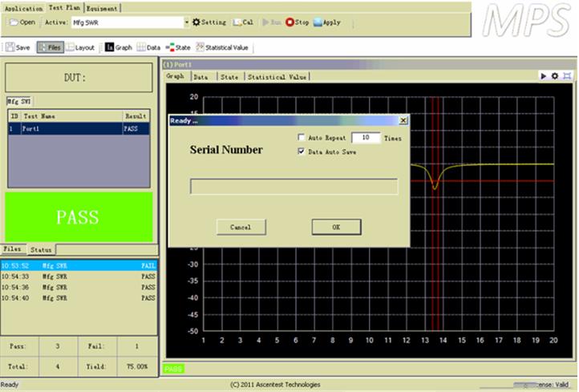The image size is (579, 392).
Task: Select the 10:54:36 log entry
Action: coord(79,287)
